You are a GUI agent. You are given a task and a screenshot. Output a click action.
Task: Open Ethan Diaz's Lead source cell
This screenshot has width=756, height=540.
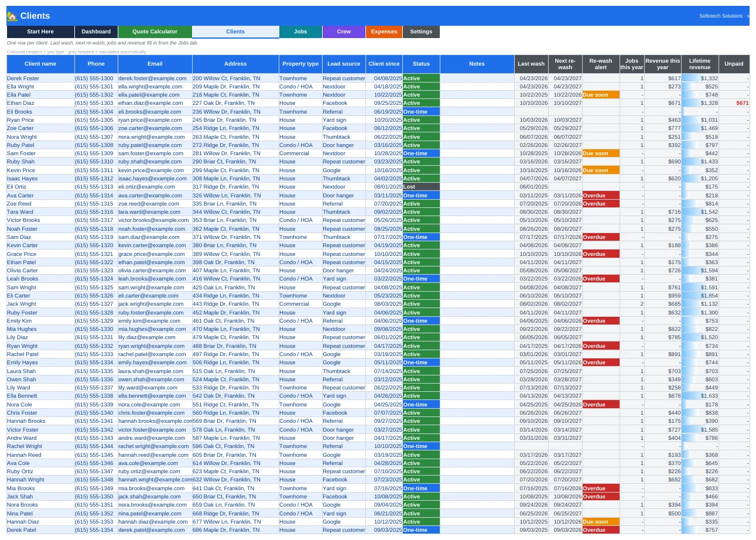[344, 103]
